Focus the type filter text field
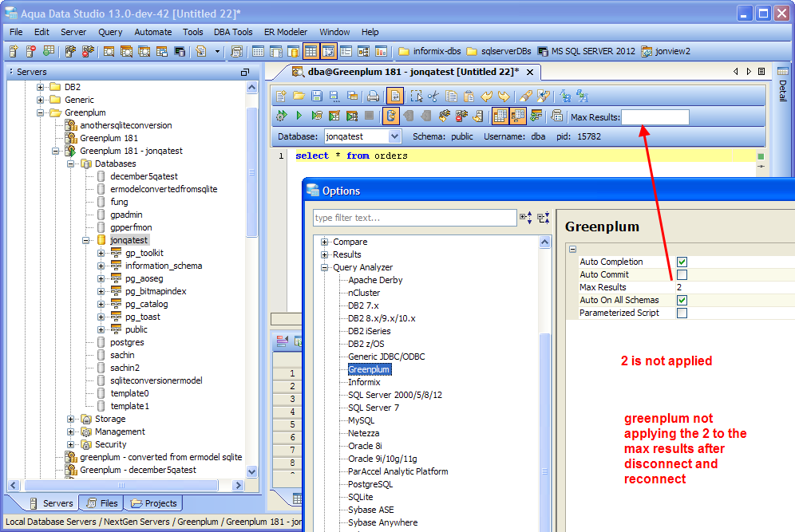This screenshot has width=795, height=532. (415, 218)
